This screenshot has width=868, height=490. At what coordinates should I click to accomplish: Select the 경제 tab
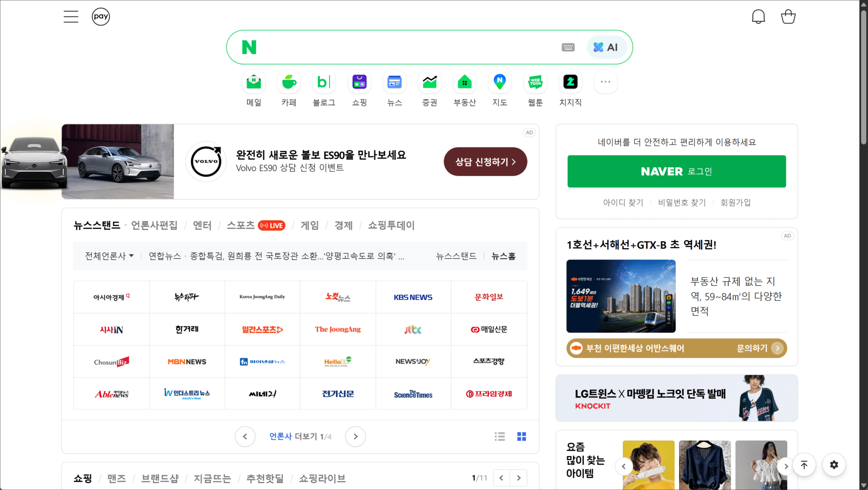(x=344, y=225)
